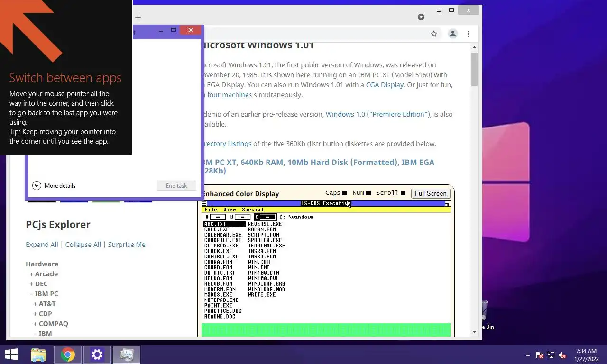This screenshot has width=607, height=364.
Task: Select CALC.EXE in the file list
Action: tap(216, 229)
